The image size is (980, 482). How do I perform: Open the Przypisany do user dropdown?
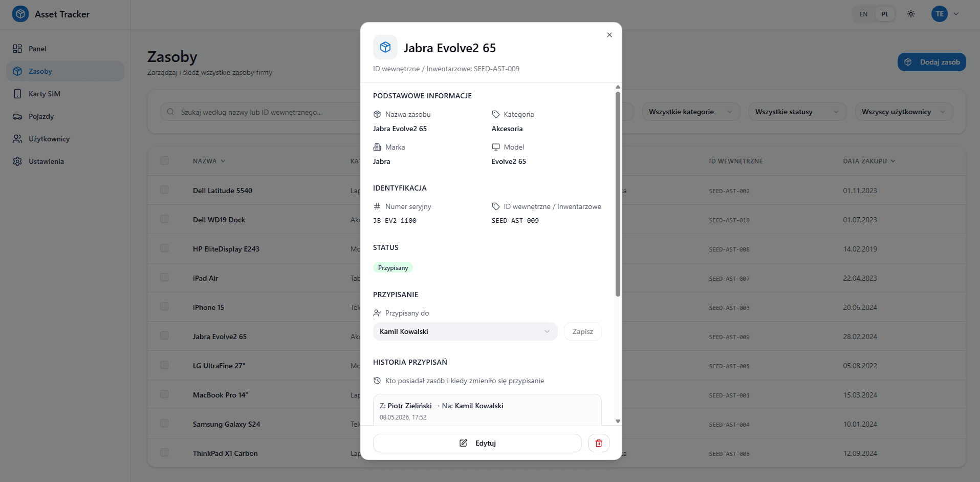(465, 331)
